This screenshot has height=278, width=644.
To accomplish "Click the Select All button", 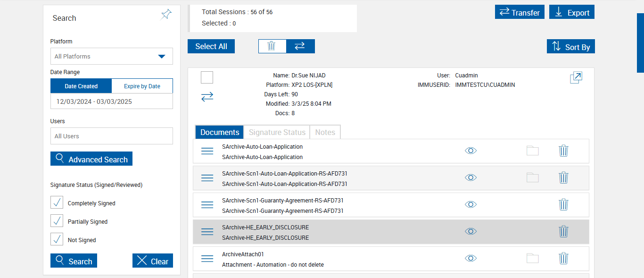I will [x=211, y=46].
